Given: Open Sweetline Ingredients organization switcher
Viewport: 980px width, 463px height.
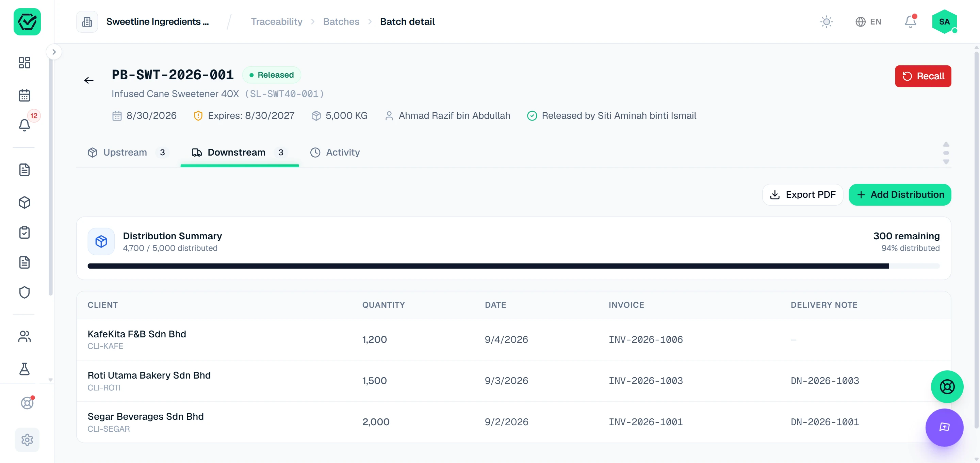Looking at the screenshot, I should (x=158, y=22).
